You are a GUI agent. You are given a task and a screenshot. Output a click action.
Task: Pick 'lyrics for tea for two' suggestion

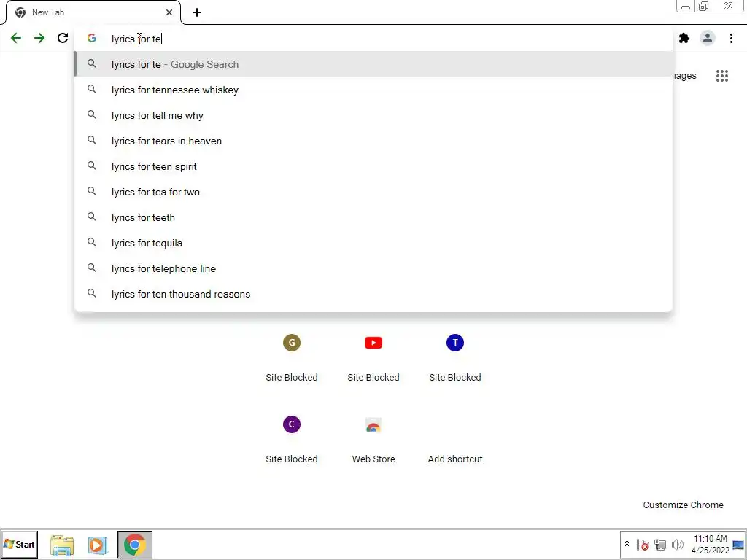pos(373,192)
